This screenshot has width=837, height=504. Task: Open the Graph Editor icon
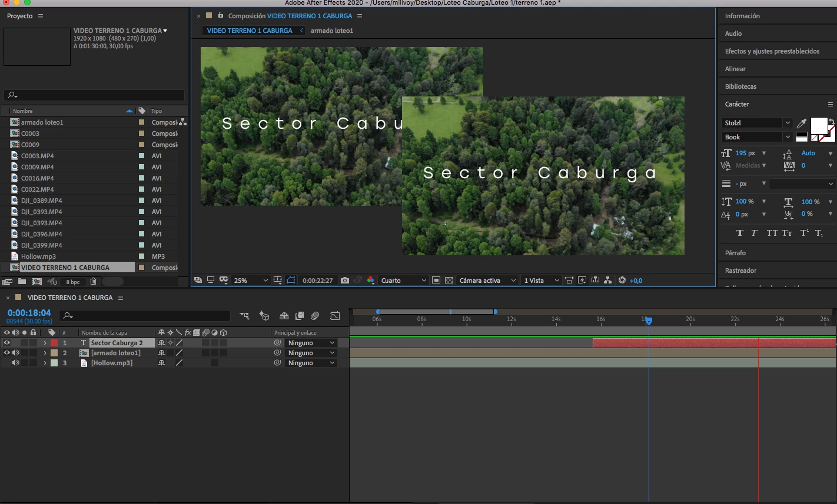click(335, 316)
